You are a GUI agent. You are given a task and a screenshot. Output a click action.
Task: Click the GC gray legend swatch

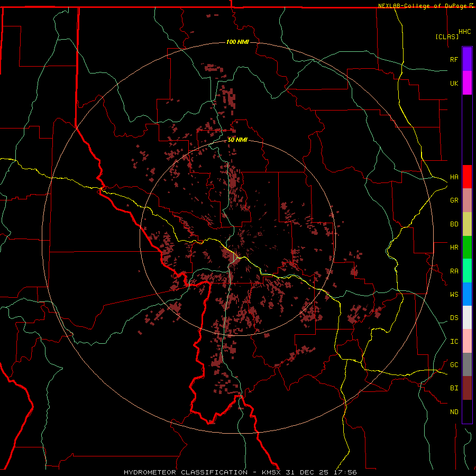467,364
